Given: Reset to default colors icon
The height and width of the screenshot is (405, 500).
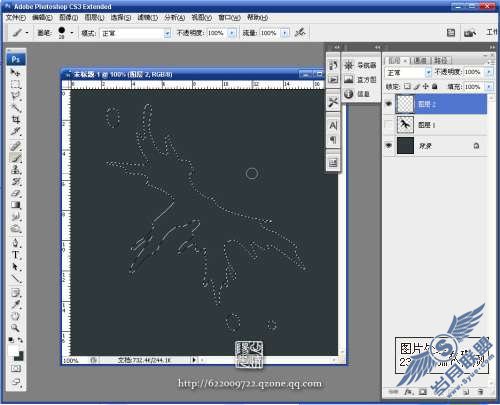Looking at the screenshot, I should pos(11,340).
